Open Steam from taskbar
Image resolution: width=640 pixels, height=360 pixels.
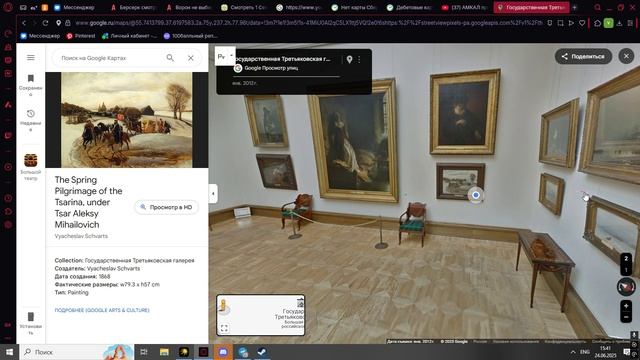click(262, 352)
